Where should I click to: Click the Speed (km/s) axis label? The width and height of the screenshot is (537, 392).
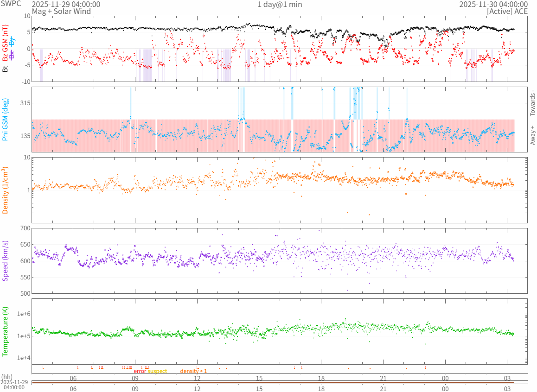[x=5, y=261]
